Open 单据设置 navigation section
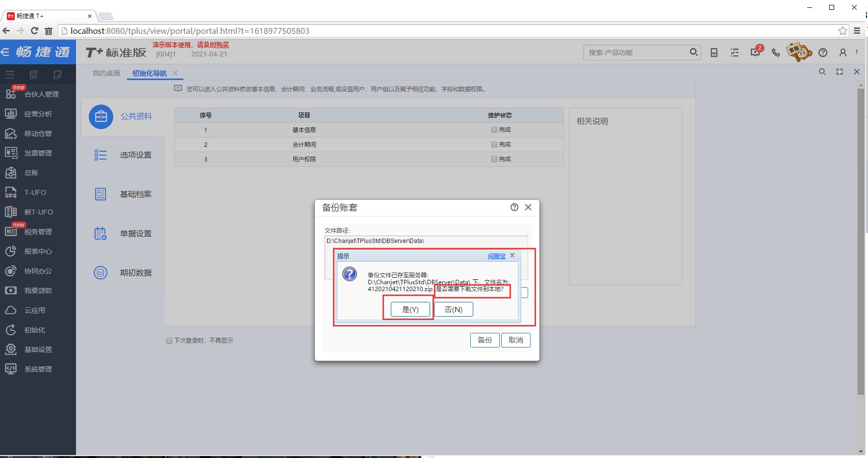Viewport: 868px width, 458px height. tap(122, 234)
